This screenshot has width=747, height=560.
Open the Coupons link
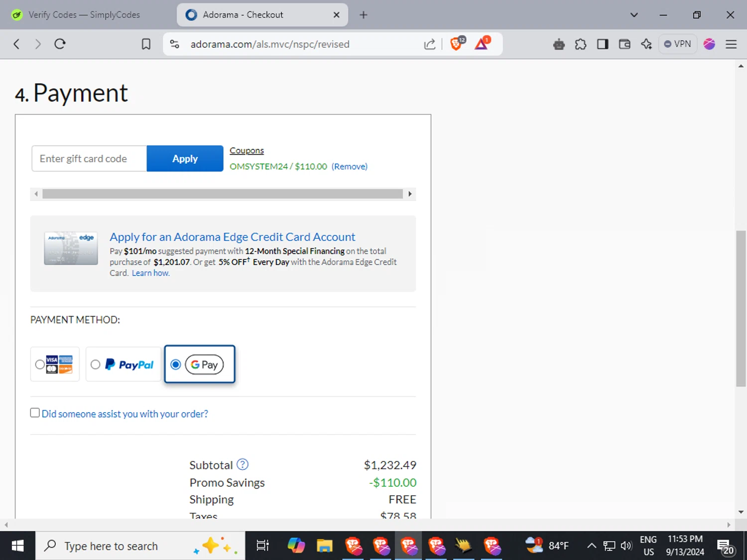coord(247,150)
